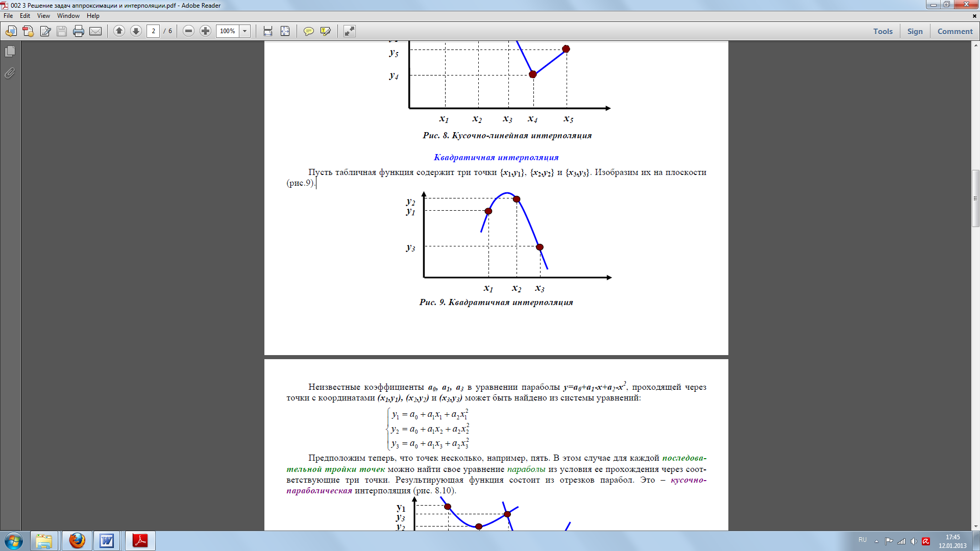This screenshot has width=980, height=551.
Task: Open the File menu
Action: pyautogui.click(x=8, y=16)
